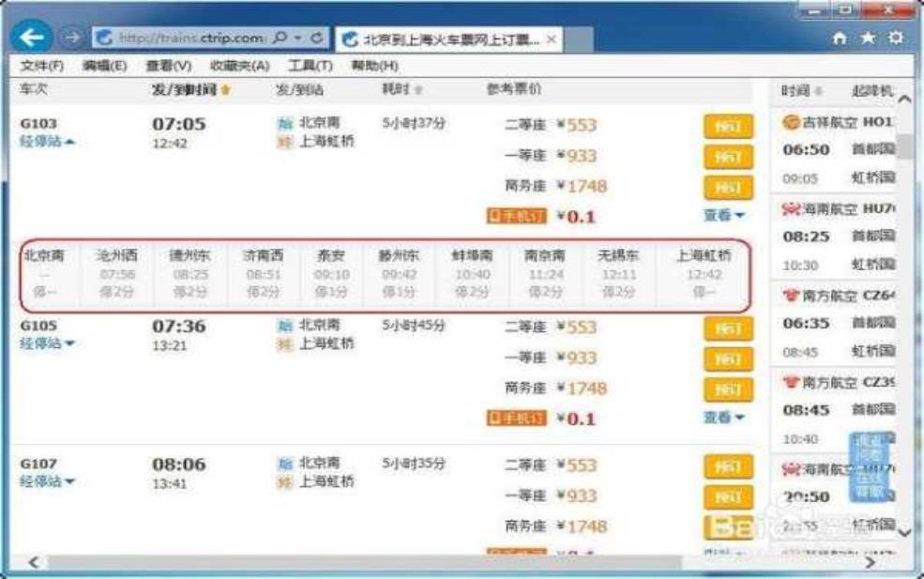Click 手机订 badge for G103
The height and width of the screenshot is (579, 924).
point(517,217)
